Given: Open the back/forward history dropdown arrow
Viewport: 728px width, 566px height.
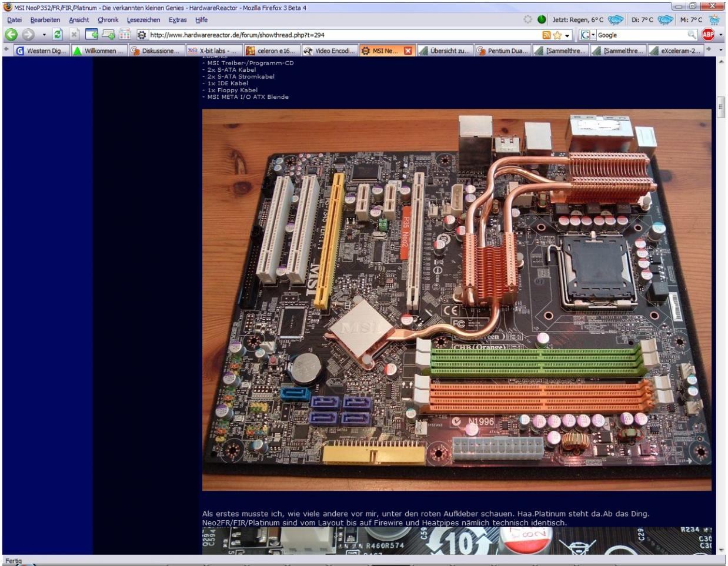Looking at the screenshot, I should tap(43, 35).
